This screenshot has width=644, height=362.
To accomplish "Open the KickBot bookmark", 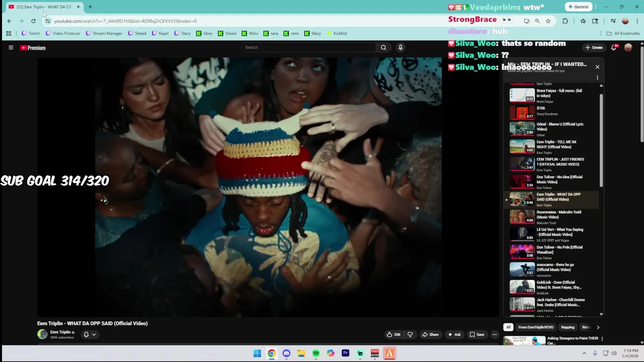I will [x=337, y=33].
